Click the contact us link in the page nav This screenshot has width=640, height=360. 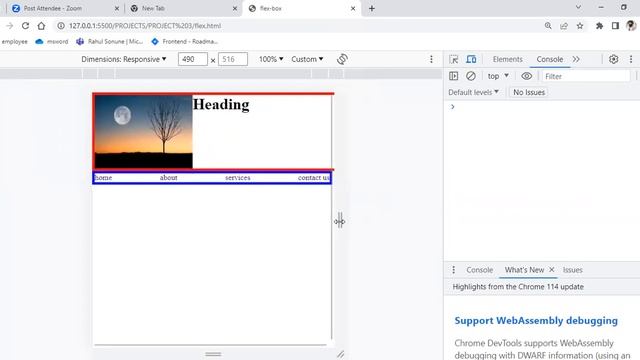(313, 178)
